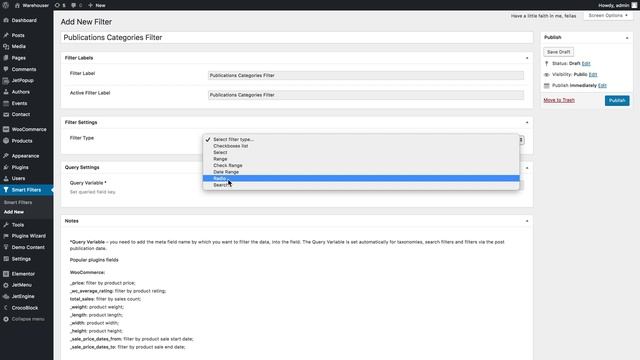The image size is (640, 360).
Task: Click the Collapse menu arrow icon
Action: tap(6, 319)
